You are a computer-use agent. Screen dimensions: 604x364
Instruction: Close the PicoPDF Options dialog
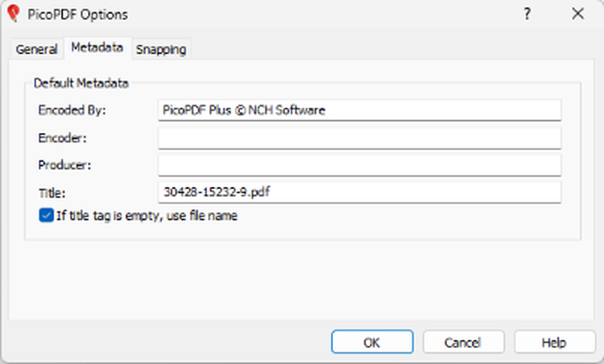pyautogui.click(x=578, y=14)
